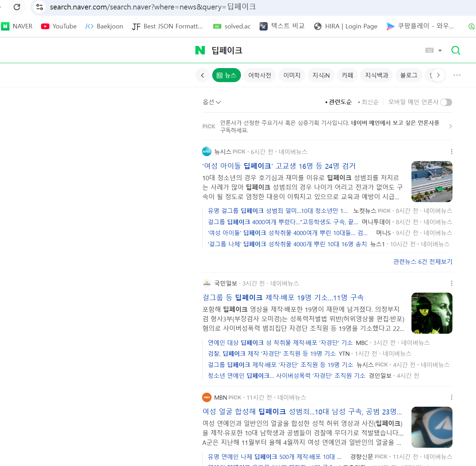The height and width of the screenshot is (466, 476).
Task: Expand the 옵션 dropdown
Action: pyautogui.click(x=212, y=102)
